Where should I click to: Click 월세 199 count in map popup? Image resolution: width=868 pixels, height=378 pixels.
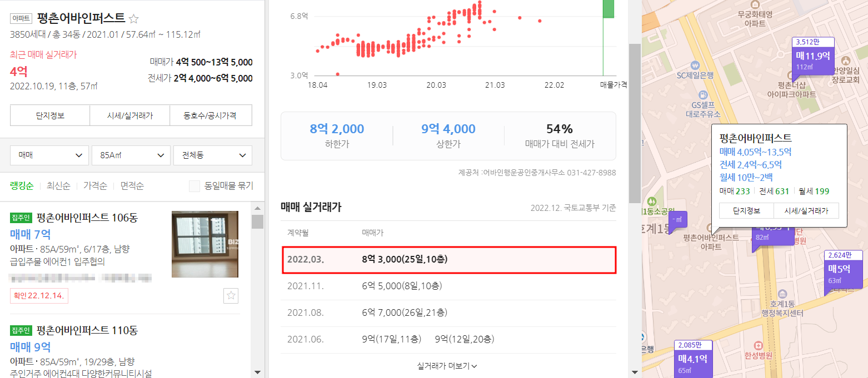814,191
